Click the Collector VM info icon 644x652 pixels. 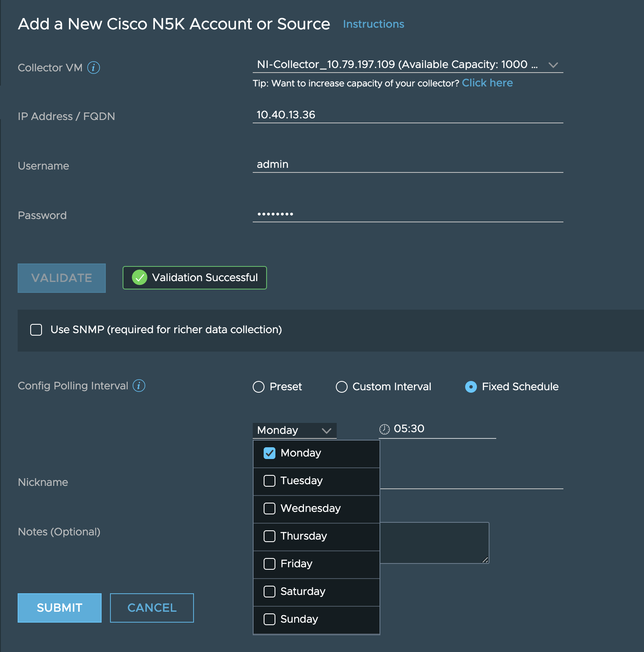[x=93, y=68]
